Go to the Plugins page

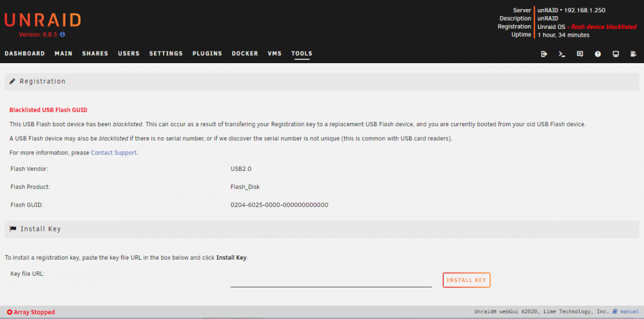[207, 54]
